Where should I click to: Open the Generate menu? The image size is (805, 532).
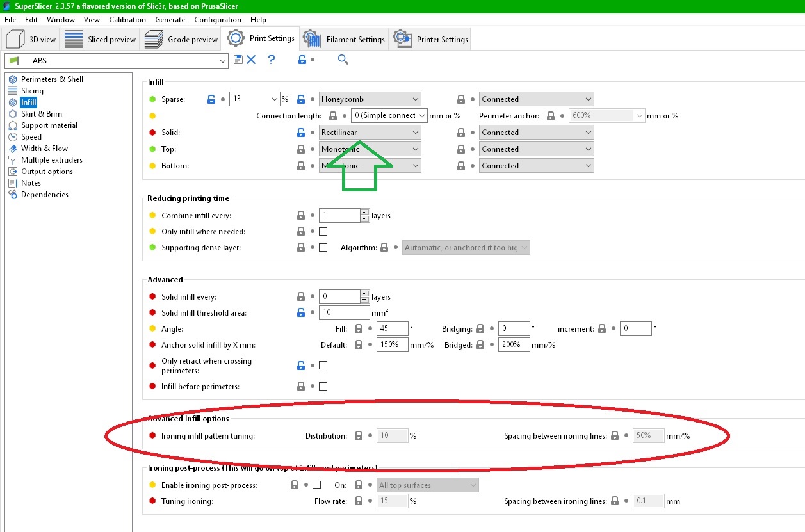coord(170,20)
